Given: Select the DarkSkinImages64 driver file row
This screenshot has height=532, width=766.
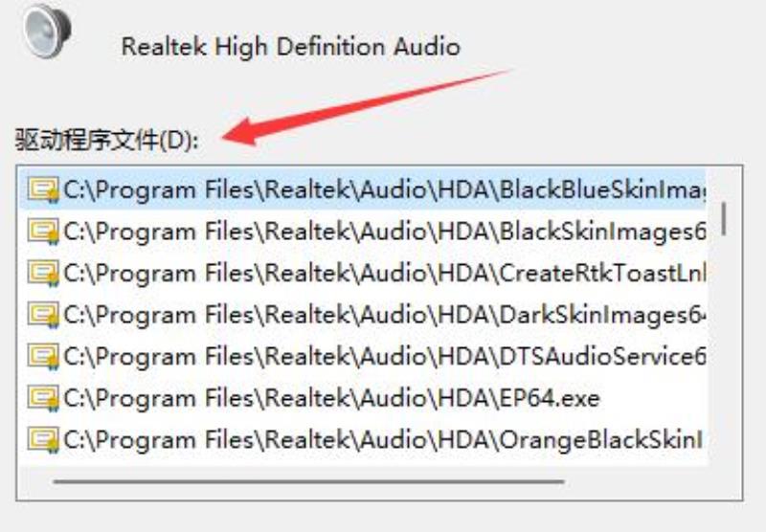Looking at the screenshot, I should pos(365,315).
